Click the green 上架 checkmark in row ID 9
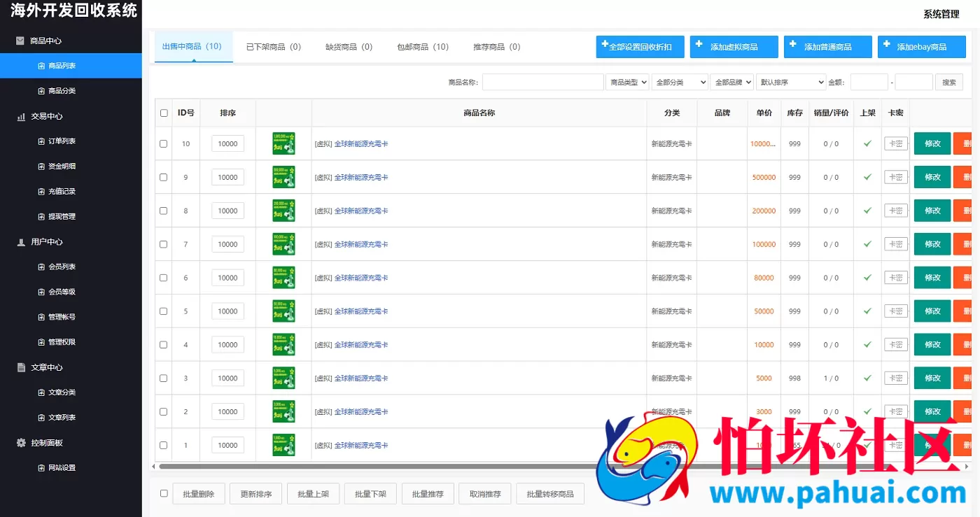 coord(867,177)
